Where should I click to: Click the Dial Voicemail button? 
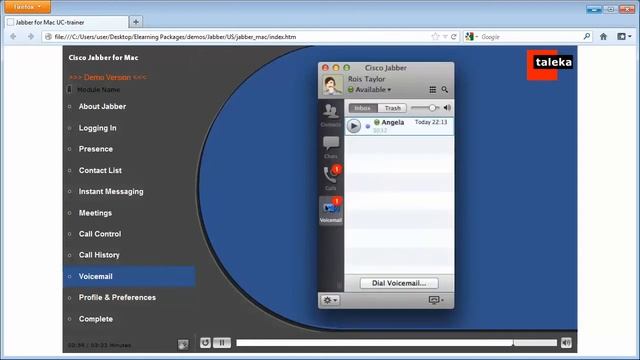click(399, 283)
